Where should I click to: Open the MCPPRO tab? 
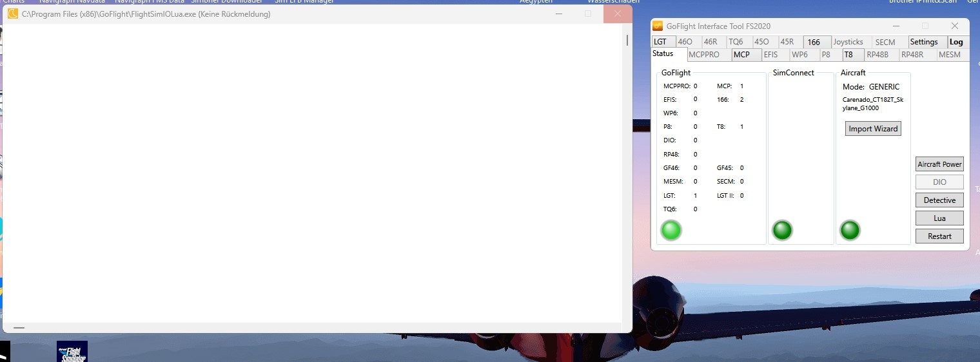click(x=709, y=55)
